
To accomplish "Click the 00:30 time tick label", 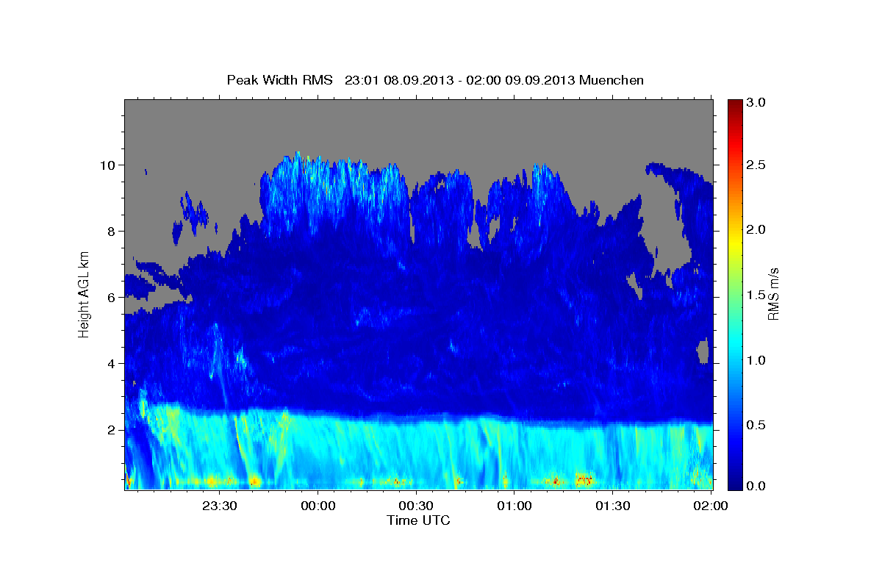I will pyautogui.click(x=416, y=506).
